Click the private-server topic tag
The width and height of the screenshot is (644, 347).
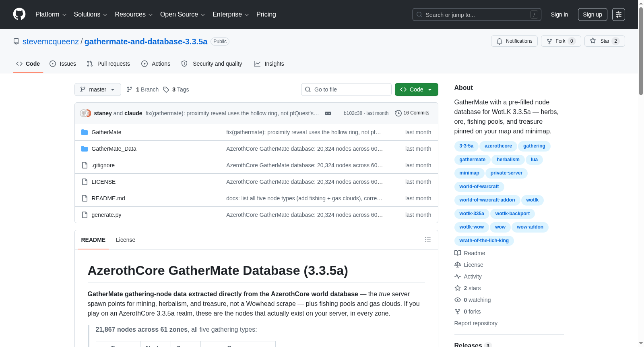(506, 173)
